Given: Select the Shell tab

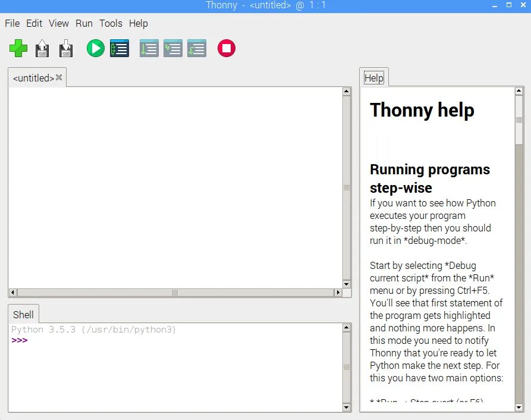Looking at the screenshot, I should click(23, 315).
